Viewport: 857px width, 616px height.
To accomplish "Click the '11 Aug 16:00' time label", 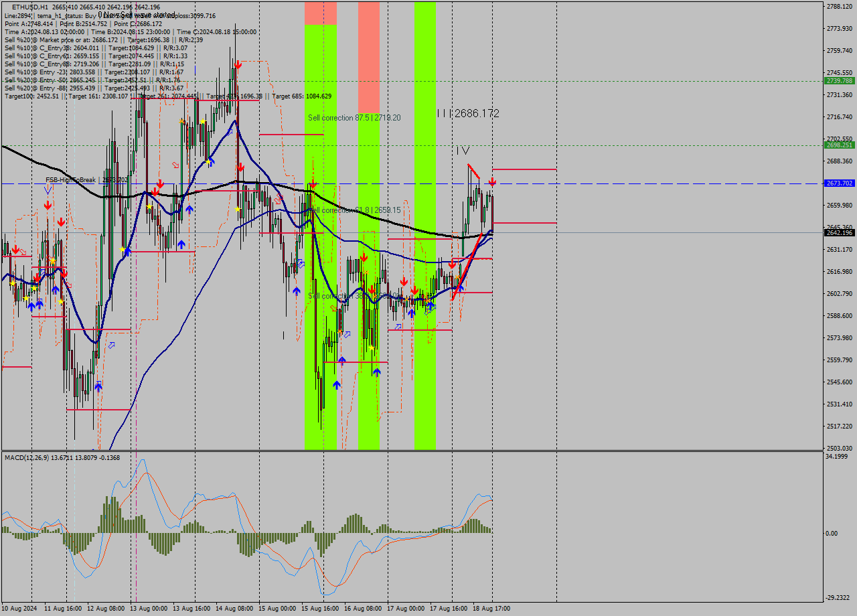I will tap(63, 609).
